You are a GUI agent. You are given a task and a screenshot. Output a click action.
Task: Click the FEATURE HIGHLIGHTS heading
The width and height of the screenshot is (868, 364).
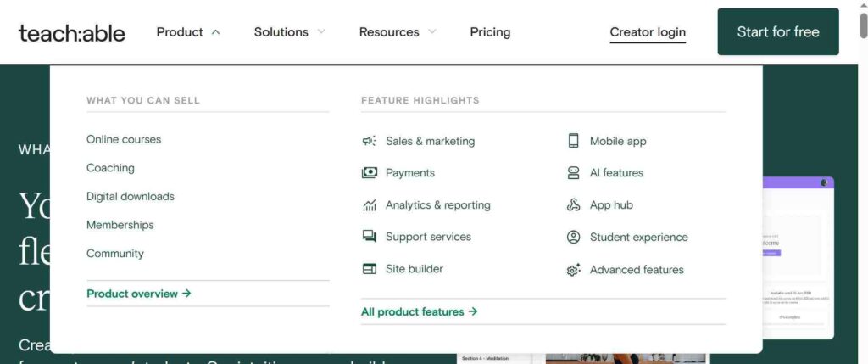point(420,100)
